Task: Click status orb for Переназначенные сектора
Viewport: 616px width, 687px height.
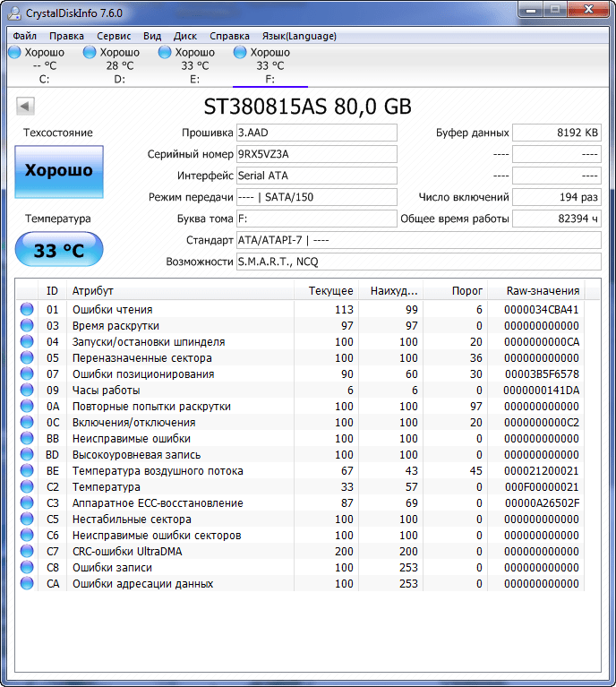Action: (x=27, y=357)
